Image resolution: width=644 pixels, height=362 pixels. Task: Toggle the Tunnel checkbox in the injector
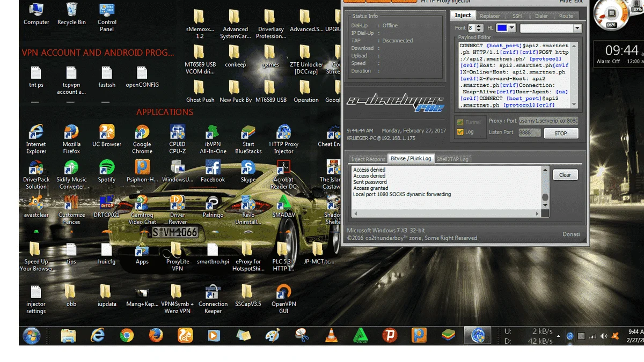pyautogui.click(x=468, y=122)
